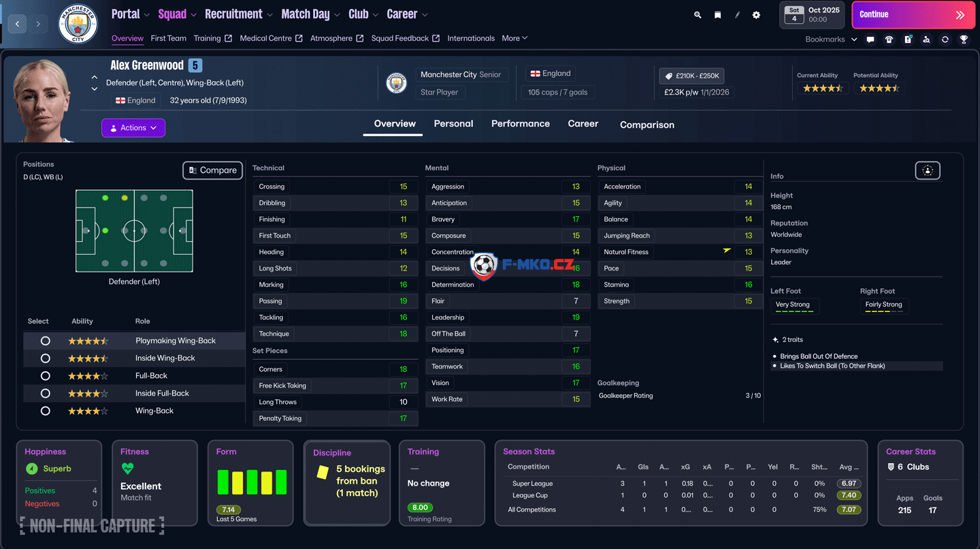Click the Natural Fitness arrow indicator
This screenshot has height=549, width=980.
(x=727, y=251)
